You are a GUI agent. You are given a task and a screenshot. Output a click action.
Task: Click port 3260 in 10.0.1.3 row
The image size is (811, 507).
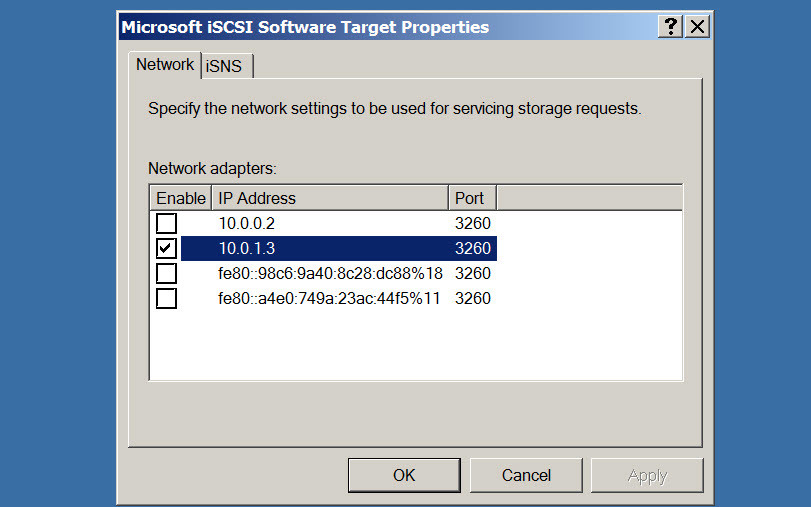click(473, 248)
